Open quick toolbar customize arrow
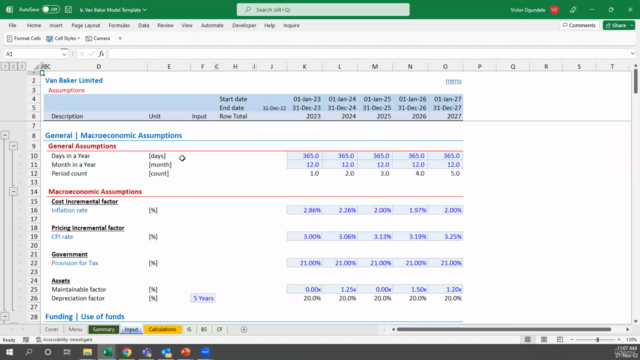 coord(120,38)
